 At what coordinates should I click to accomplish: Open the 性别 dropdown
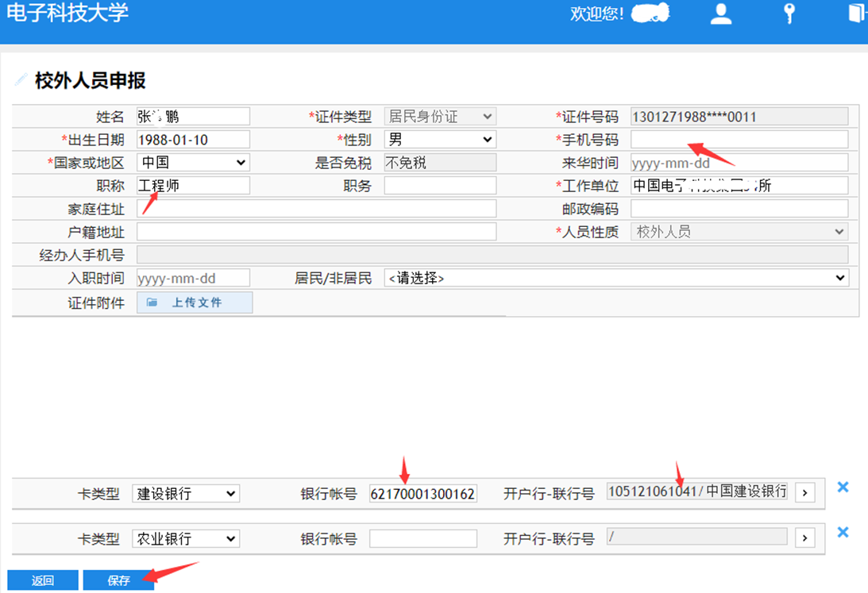pos(440,140)
